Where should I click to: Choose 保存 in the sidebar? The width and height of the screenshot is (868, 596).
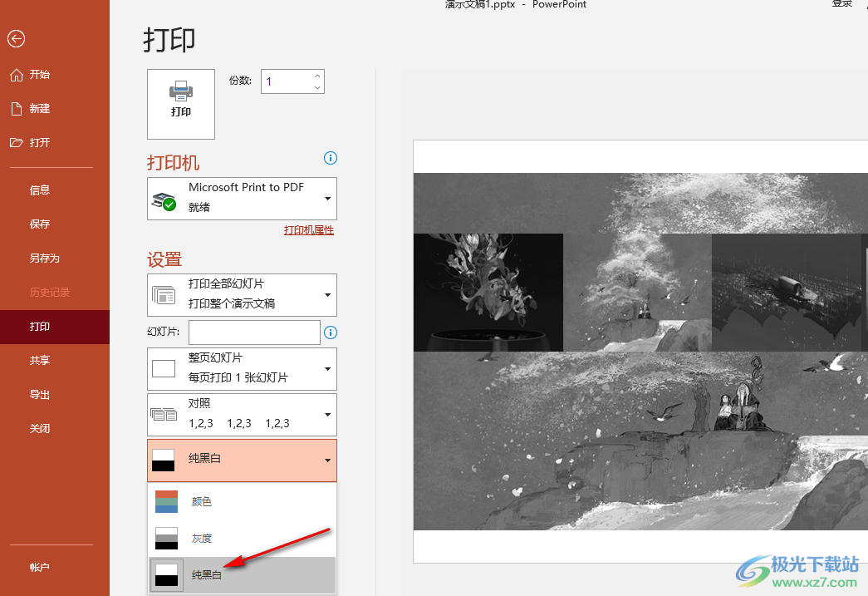coord(55,224)
